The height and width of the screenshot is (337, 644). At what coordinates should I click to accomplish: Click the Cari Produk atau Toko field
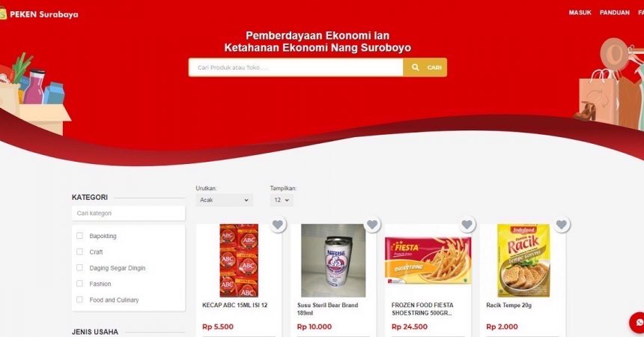pyautogui.click(x=296, y=67)
